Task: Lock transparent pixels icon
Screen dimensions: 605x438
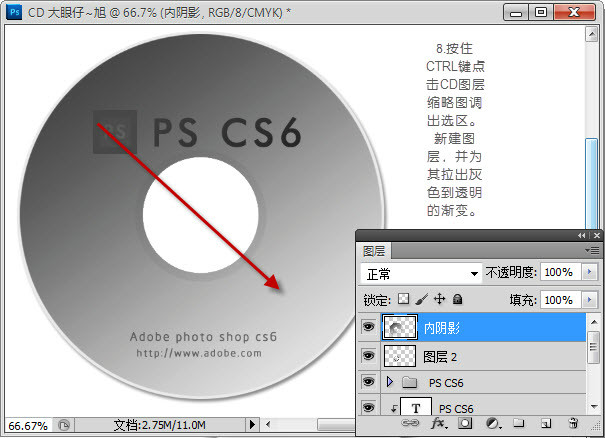Action: pos(404,299)
